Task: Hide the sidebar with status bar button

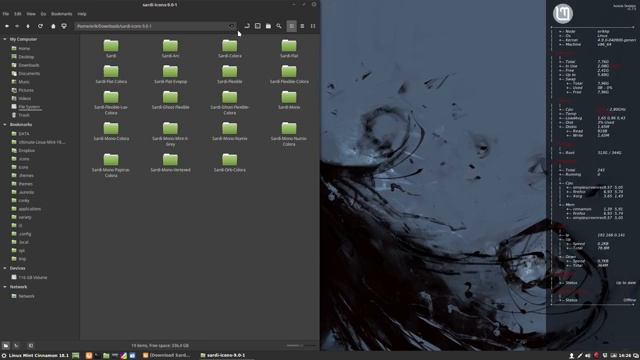Action: click(x=31, y=346)
